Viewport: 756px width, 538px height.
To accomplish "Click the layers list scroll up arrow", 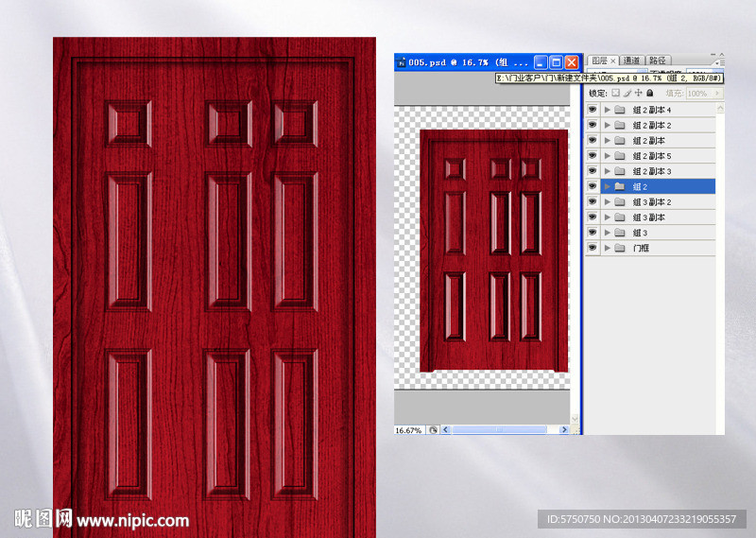I will (x=720, y=109).
